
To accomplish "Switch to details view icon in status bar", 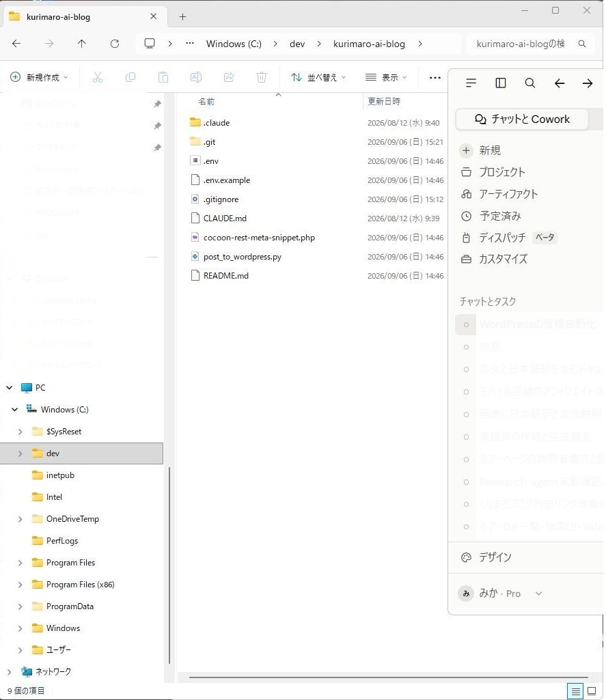I will [576, 692].
